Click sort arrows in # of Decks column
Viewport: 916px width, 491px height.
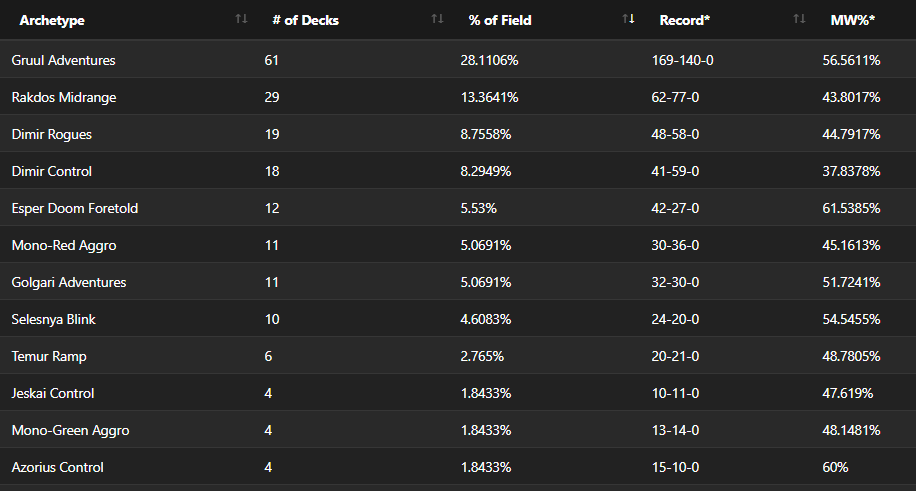[x=437, y=19]
